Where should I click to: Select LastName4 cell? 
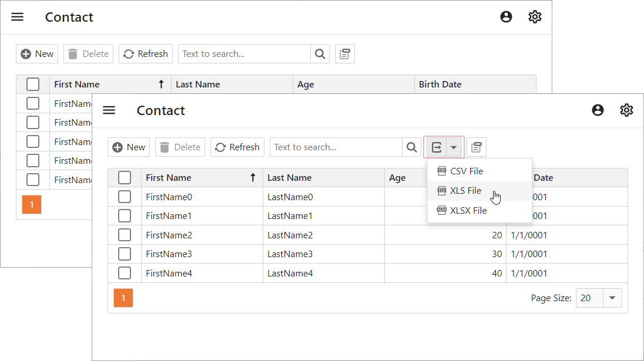[324, 273]
